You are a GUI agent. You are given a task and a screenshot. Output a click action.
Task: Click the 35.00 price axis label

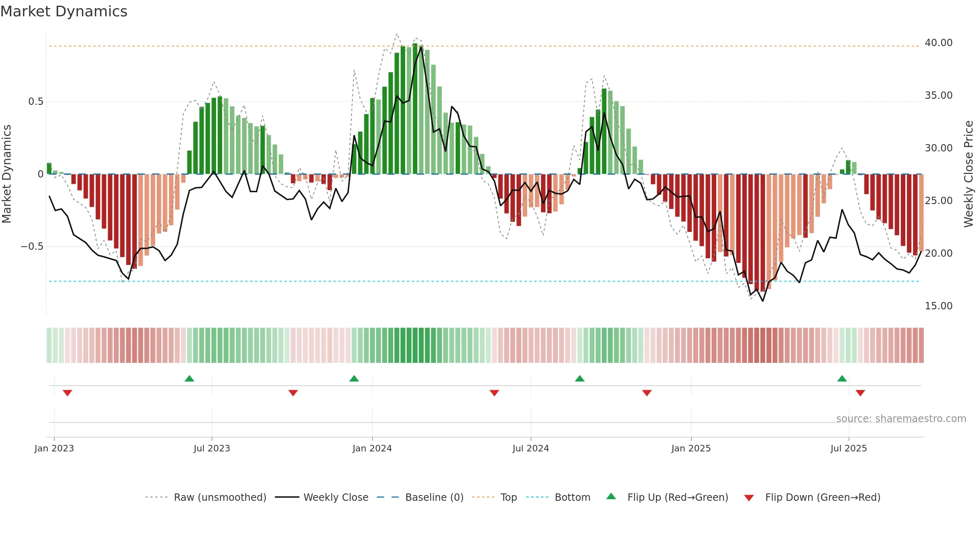point(939,96)
